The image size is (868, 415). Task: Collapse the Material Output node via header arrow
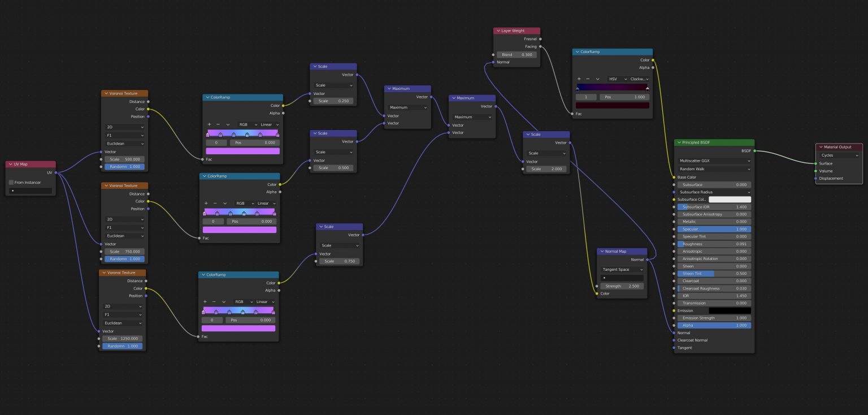pos(820,147)
